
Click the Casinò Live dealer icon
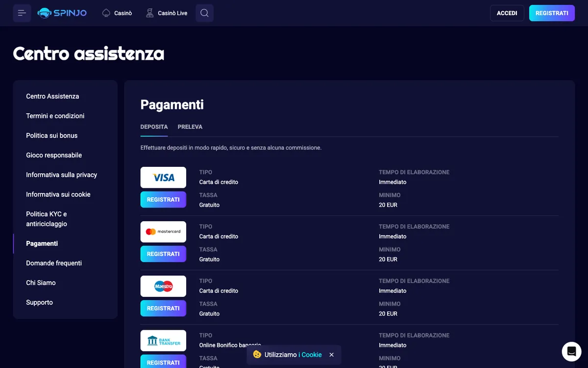click(150, 13)
